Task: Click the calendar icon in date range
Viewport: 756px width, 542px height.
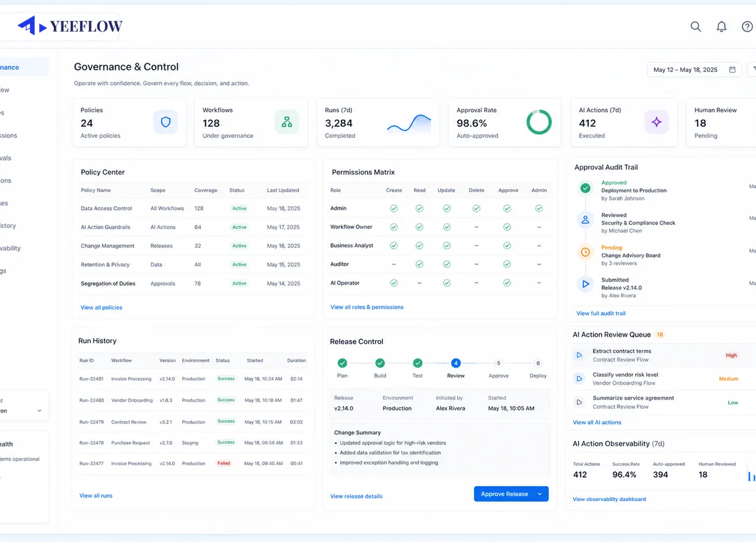Action: point(732,69)
